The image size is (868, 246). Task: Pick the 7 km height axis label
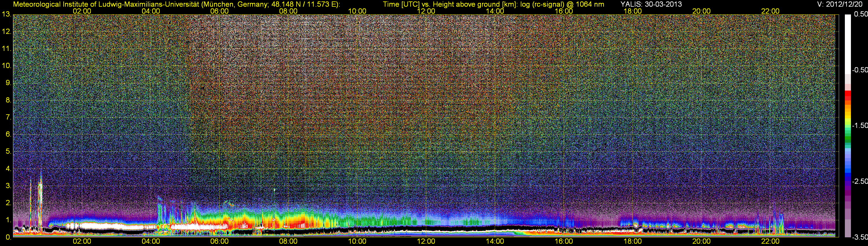(x=8, y=117)
